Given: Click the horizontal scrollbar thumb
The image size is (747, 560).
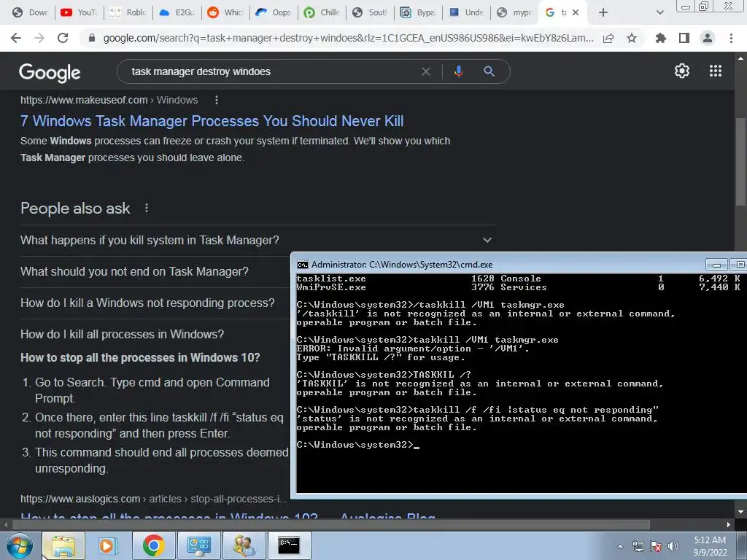Looking at the screenshot, I should pyautogui.click(x=331, y=524).
